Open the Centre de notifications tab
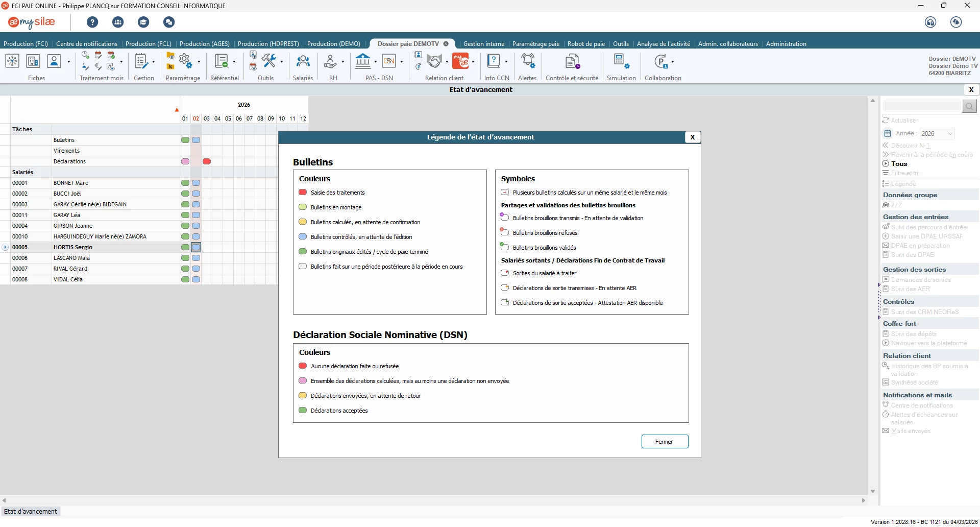The image size is (980, 527). (87, 44)
